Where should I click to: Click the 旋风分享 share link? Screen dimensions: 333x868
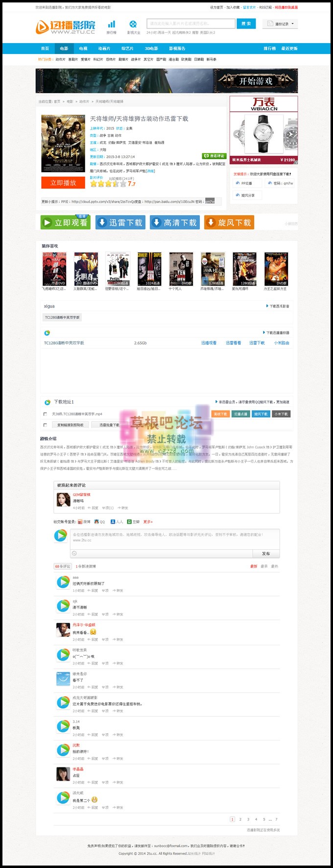pyautogui.click(x=247, y=195)
